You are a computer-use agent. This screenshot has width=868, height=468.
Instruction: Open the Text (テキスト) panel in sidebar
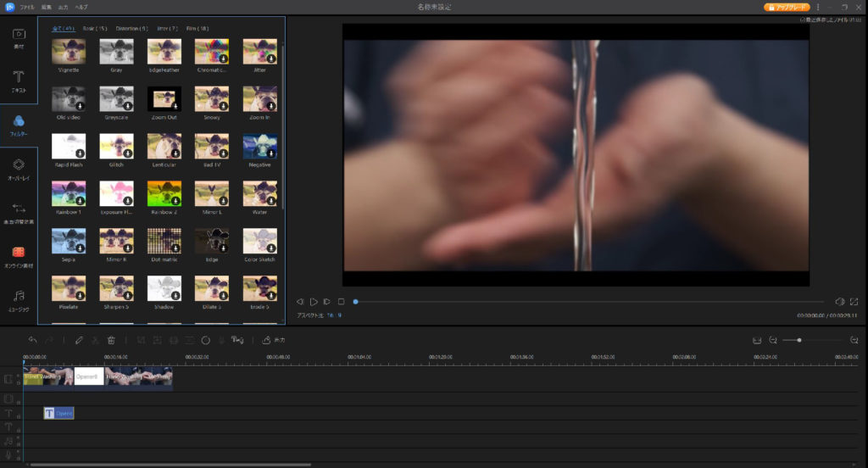19,81
